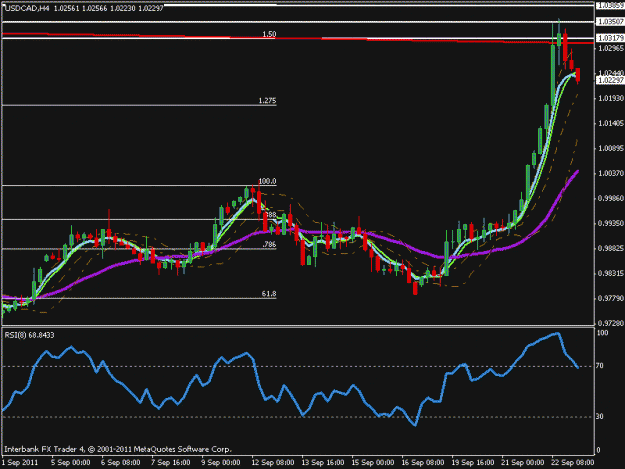The width and height of the screenshot is (625, 469).
Task: Click the RSI scale value 100
Action: click(x=603, y=333)
